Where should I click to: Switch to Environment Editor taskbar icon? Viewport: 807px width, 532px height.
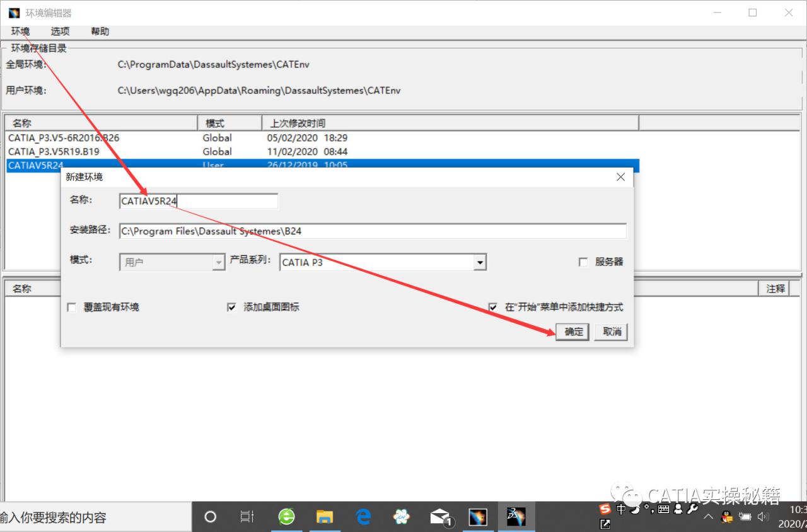point(478,517)
